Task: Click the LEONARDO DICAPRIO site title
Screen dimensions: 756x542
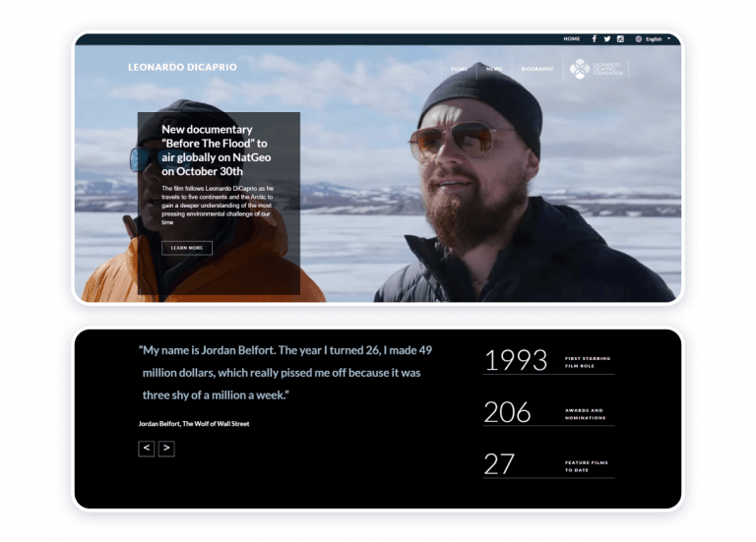Action: point(183,68)
